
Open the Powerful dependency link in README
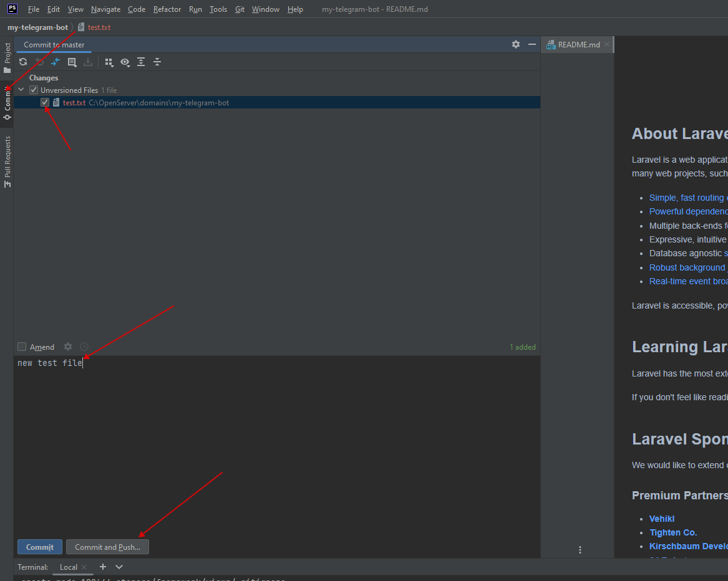coord(688,211)
